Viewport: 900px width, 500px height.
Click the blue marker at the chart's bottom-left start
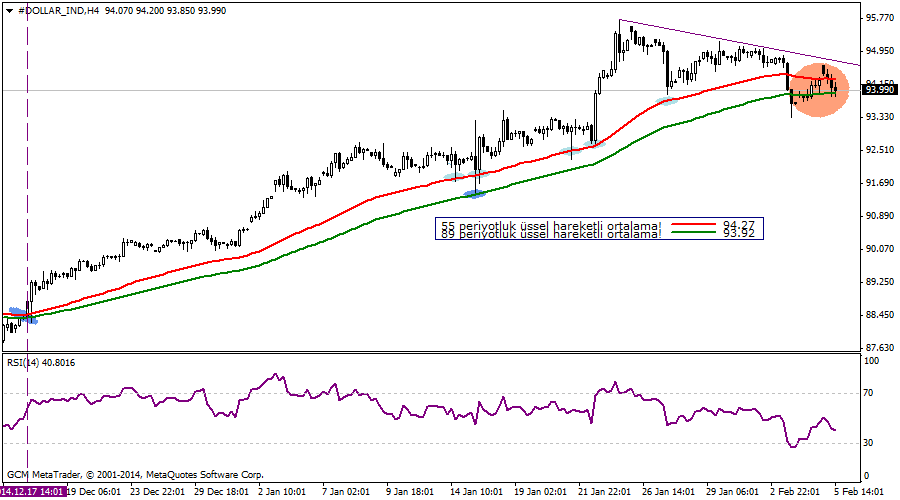click(x=22, y=316)
